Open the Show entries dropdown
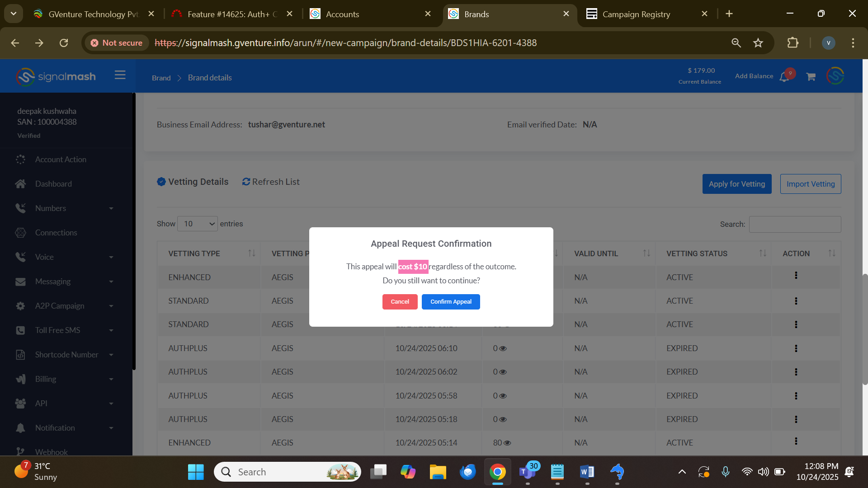The height and width of the screenshot is (488, 868). 198,224
